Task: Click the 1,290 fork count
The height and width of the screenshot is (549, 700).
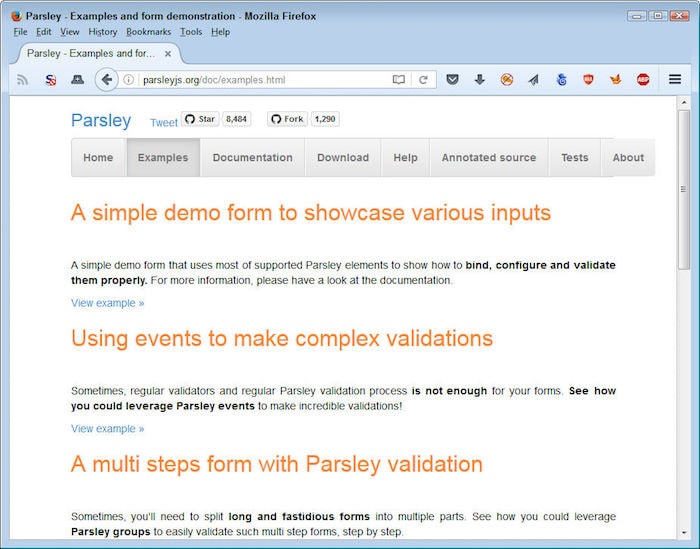Action: pos(325,119)
